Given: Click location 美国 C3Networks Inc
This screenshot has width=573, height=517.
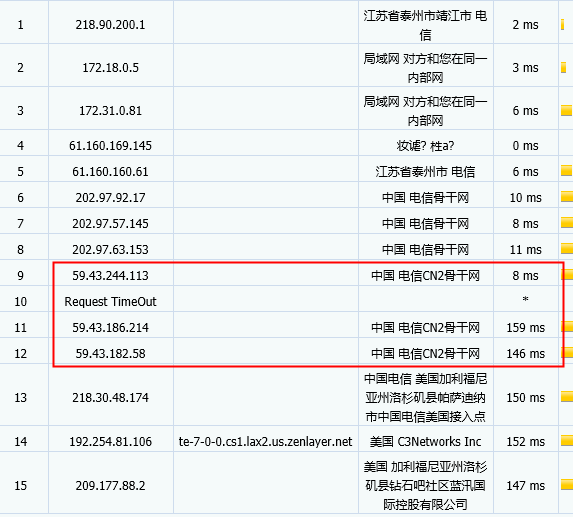Looking at the screenshot, I should pyautogui.click(x=425, y=442).
